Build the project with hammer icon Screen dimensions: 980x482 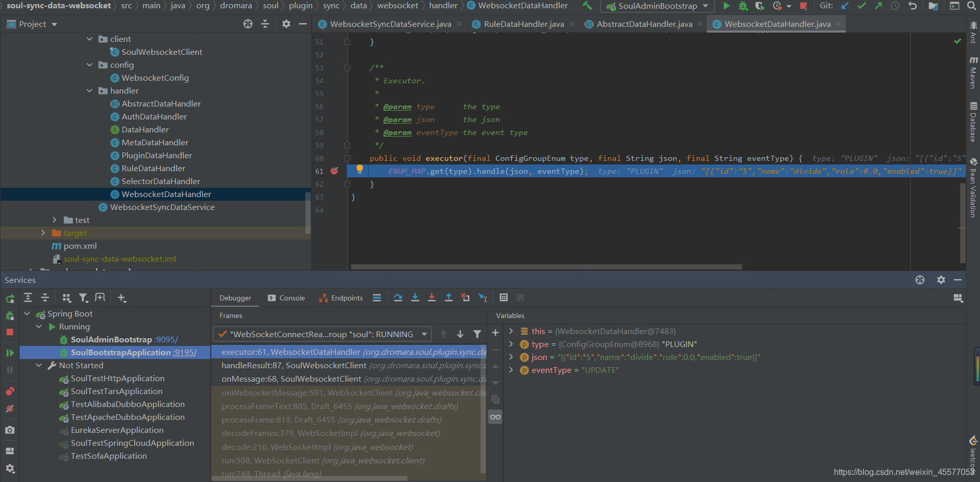coord(587,6)
